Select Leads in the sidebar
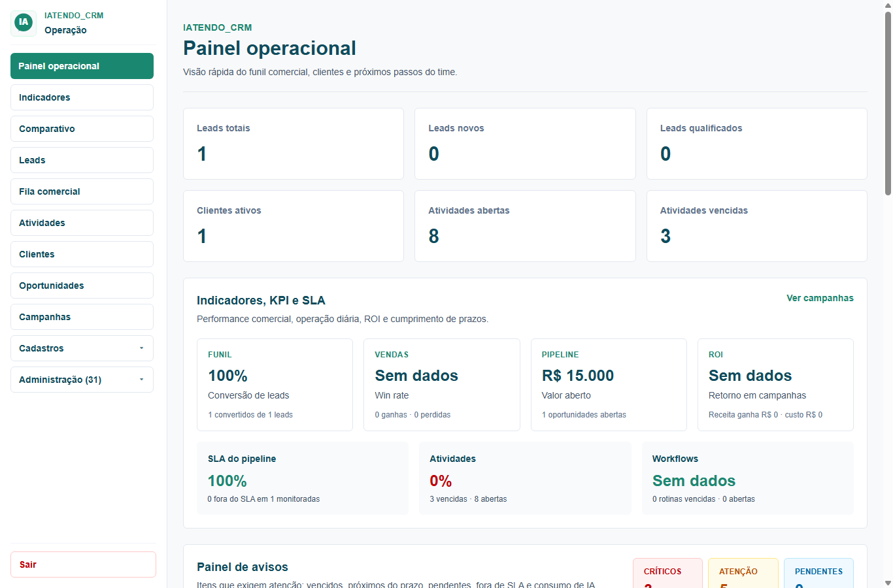 (82, 160)
